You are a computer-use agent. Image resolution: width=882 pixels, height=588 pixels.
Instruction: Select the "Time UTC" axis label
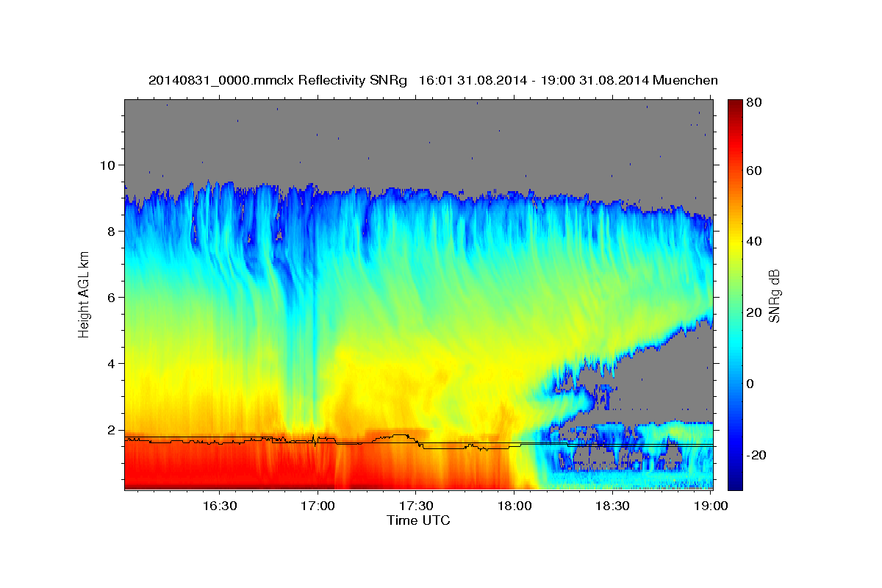[418, 520]
